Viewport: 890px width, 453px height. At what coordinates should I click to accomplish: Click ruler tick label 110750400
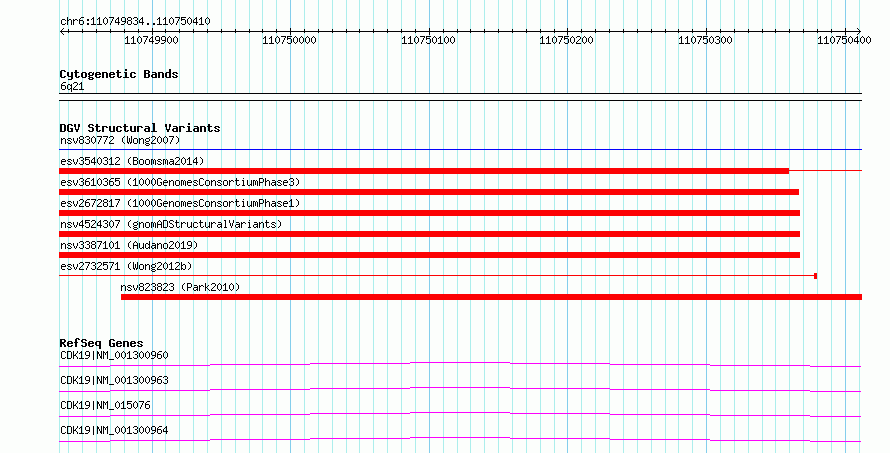point(844,40)
